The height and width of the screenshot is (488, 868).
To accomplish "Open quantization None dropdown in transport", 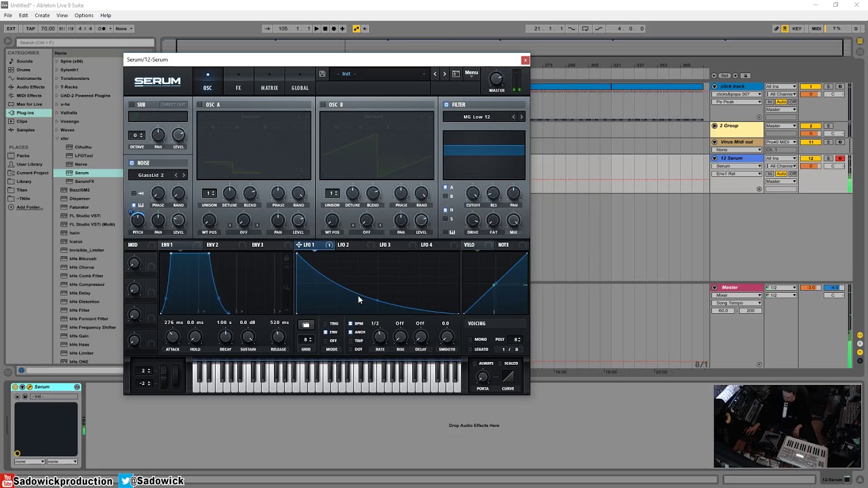I will (123, 28).
